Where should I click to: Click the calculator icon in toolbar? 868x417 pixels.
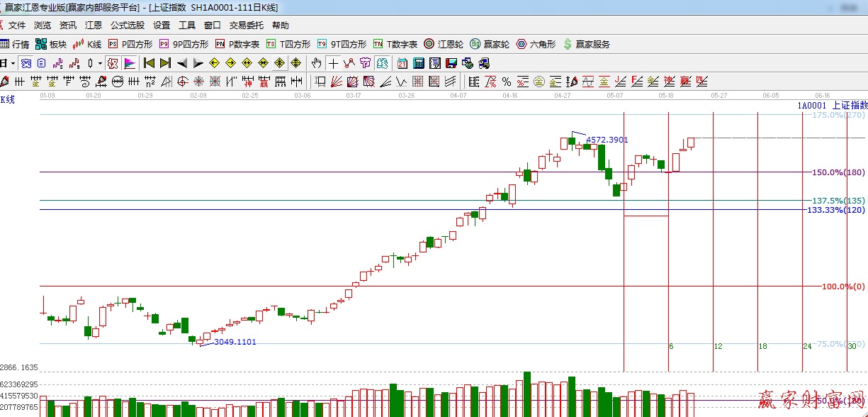point(418,63)
